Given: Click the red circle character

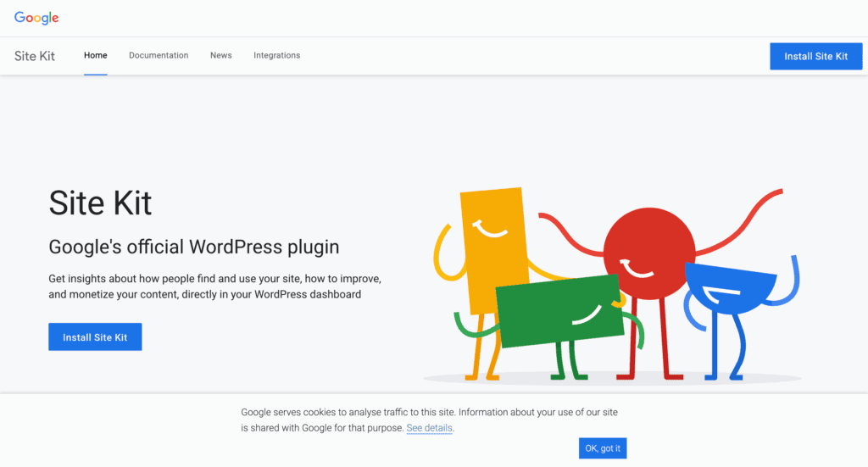Looking at the screenshot, I should point(649,253).
